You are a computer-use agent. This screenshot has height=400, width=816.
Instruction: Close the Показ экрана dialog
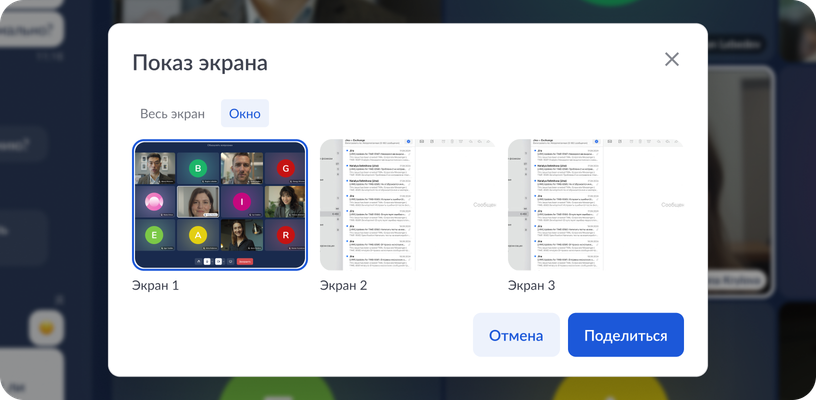point(672,59)
